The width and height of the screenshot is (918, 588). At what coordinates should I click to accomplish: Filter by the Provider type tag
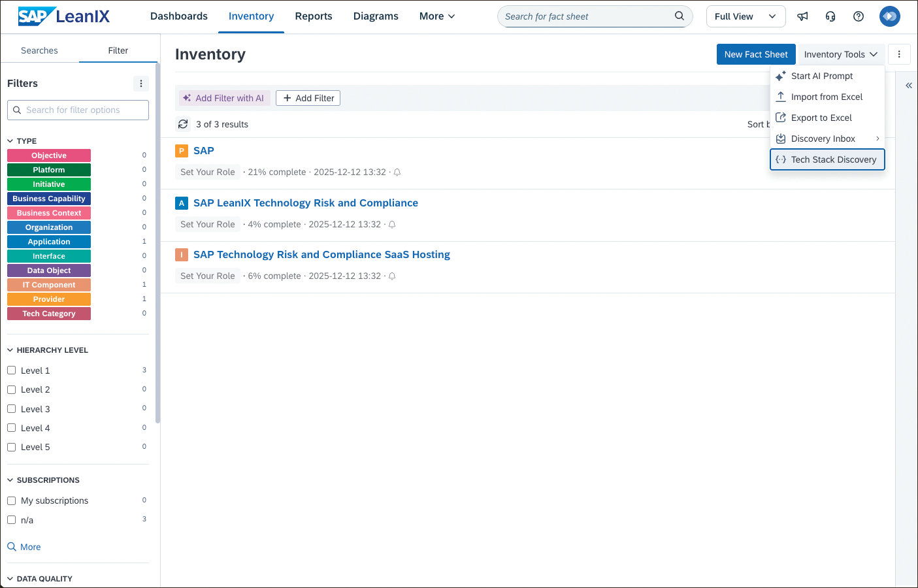point(49,299)
